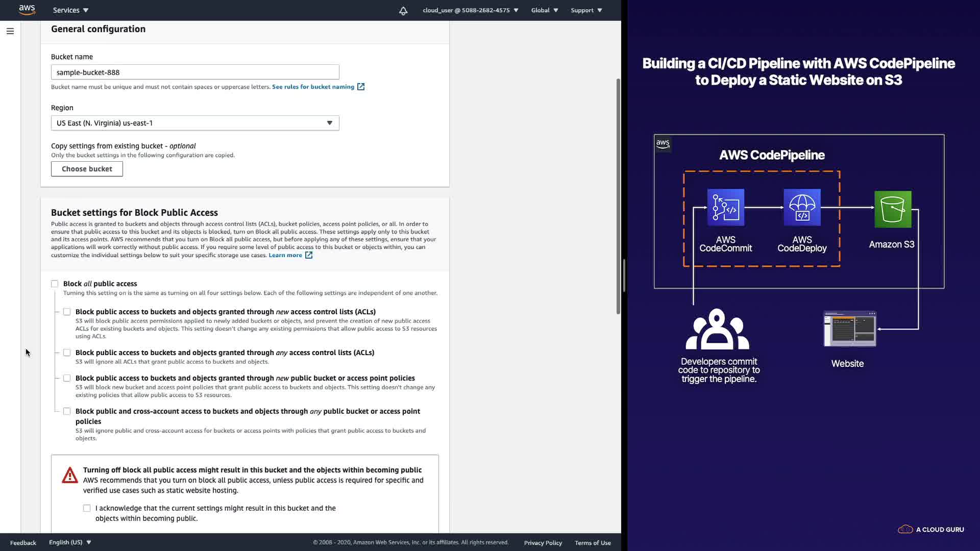
Task: Tick the acknowledge current settings checkbox
Action: 87,508
